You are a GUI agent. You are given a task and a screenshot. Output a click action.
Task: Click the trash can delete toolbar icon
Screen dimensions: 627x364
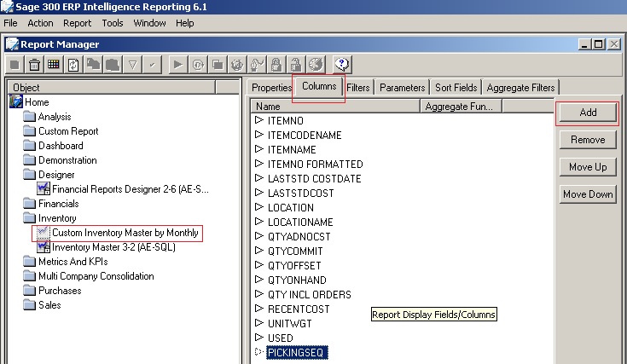click(x=34, y=64)
